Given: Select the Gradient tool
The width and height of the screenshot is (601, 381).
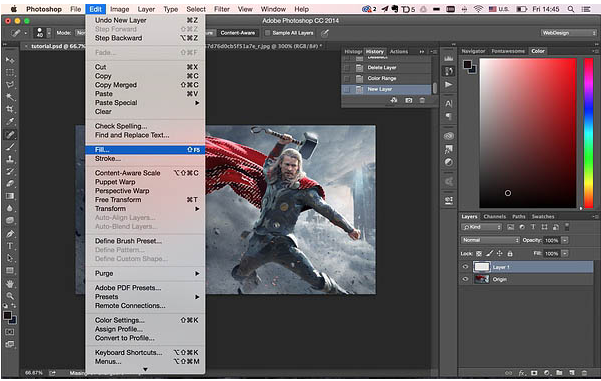Looking at the screenshot, I should 10,196.
